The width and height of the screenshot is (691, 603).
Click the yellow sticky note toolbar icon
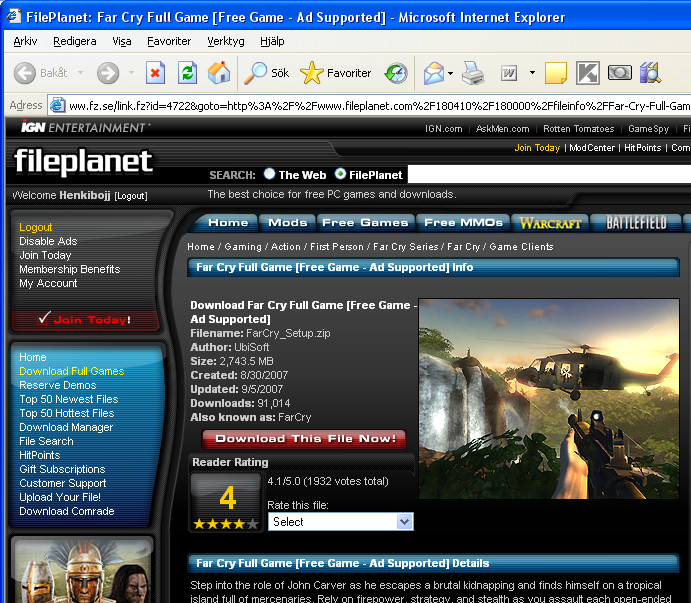(556, 73)
